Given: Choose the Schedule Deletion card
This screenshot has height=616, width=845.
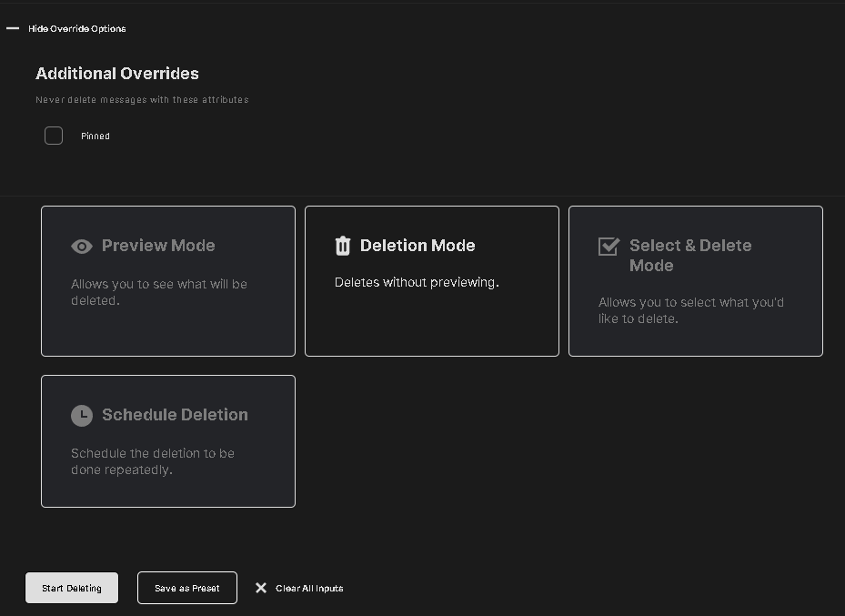Looking at the screenshot, I should [x=168, y=441].
